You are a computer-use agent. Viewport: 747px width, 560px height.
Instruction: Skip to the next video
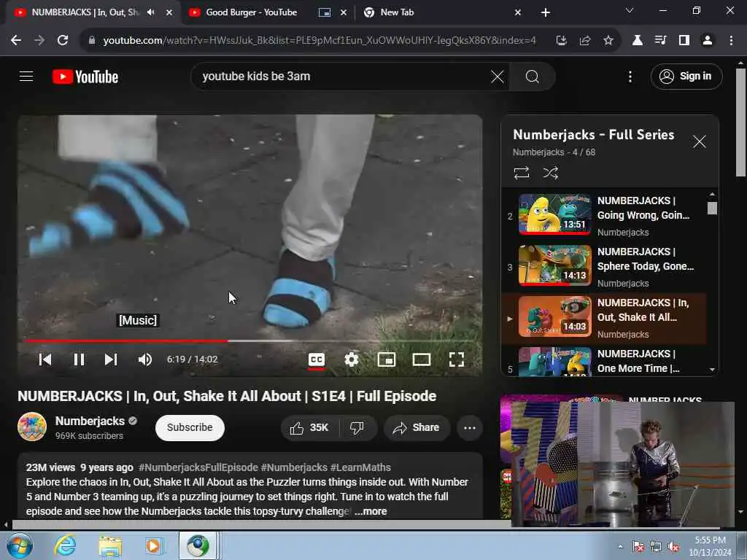111,359
